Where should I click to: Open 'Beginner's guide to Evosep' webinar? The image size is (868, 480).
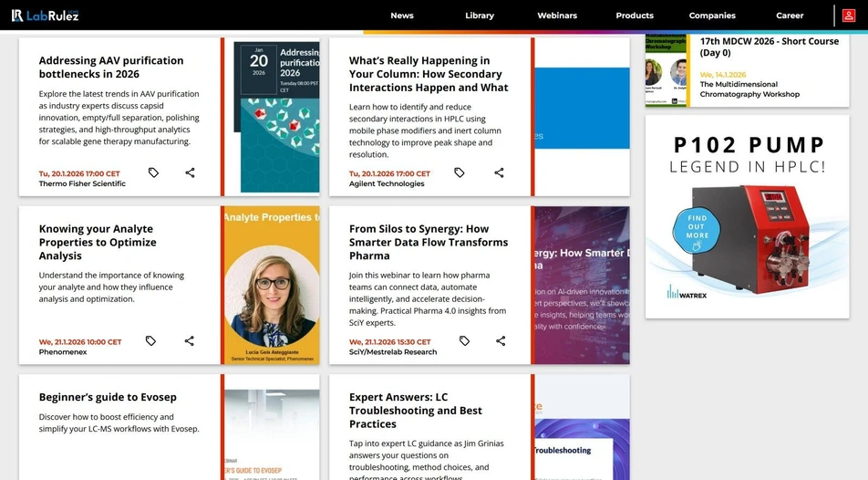pos(108,397)
